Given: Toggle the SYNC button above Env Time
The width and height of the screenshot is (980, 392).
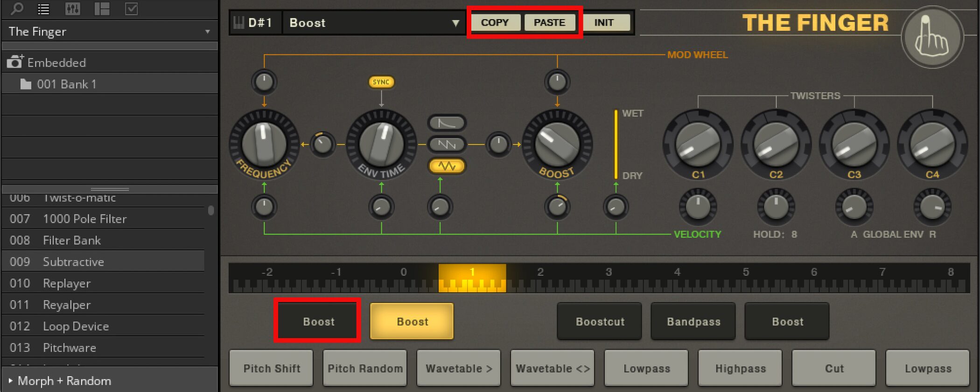Looking at the screenshot, I should 381,82.
